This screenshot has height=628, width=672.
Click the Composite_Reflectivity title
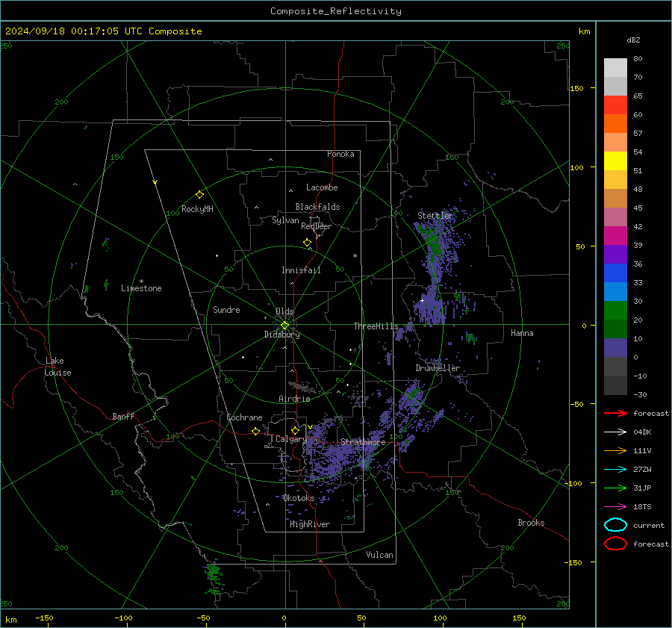[x=336, y=11]
